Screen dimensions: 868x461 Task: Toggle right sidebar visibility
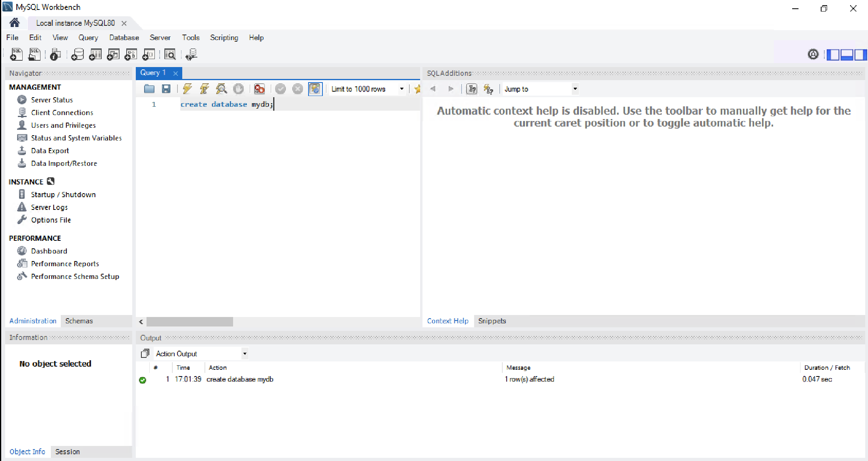point(860,54)
